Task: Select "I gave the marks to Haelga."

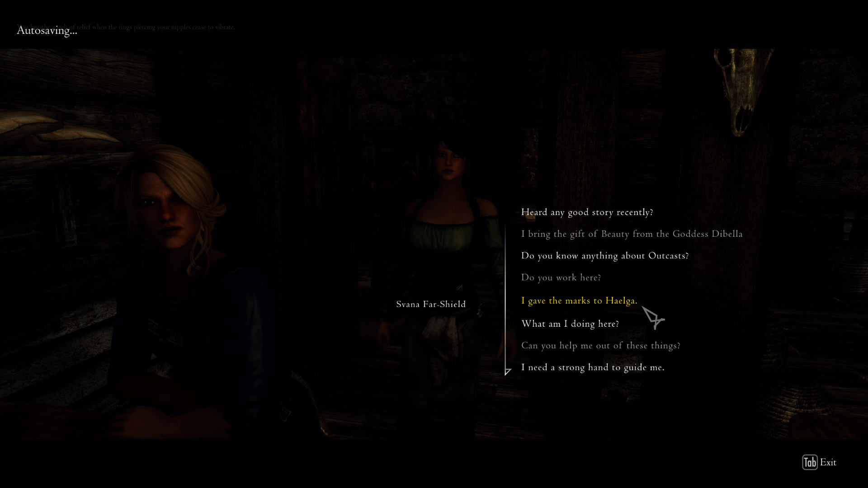Action: (x=579, y=301)
